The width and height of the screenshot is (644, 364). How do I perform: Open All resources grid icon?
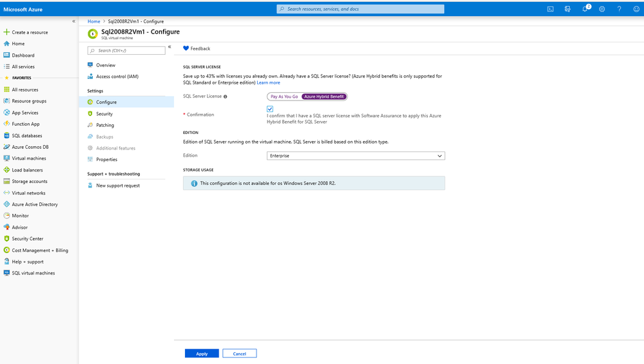click(6, 90)
